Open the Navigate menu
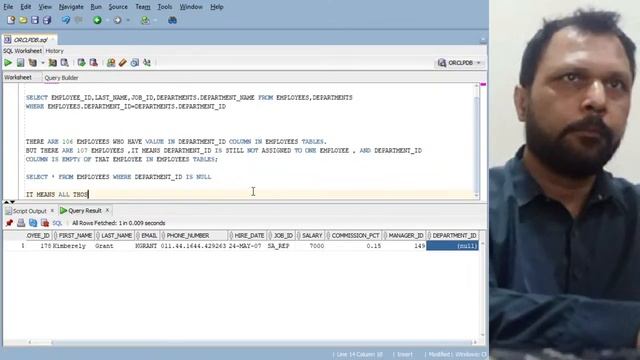This screenshot has width=640, height=360. pyautogui.click(x=71, y=7)
